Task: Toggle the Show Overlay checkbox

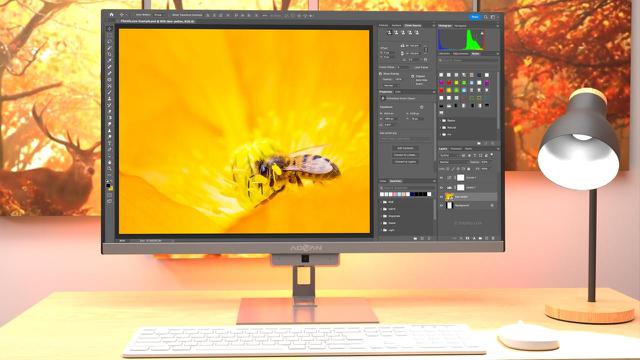Action: (380, 73)
